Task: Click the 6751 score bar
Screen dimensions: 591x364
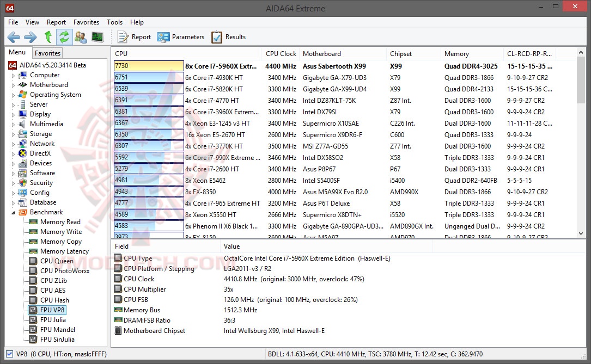Action: pos(149,77)
